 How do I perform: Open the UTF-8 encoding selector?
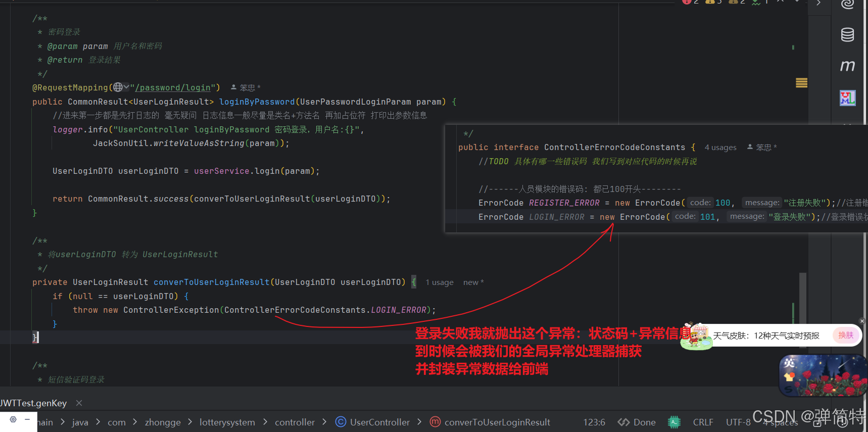[x=738, y=422]
